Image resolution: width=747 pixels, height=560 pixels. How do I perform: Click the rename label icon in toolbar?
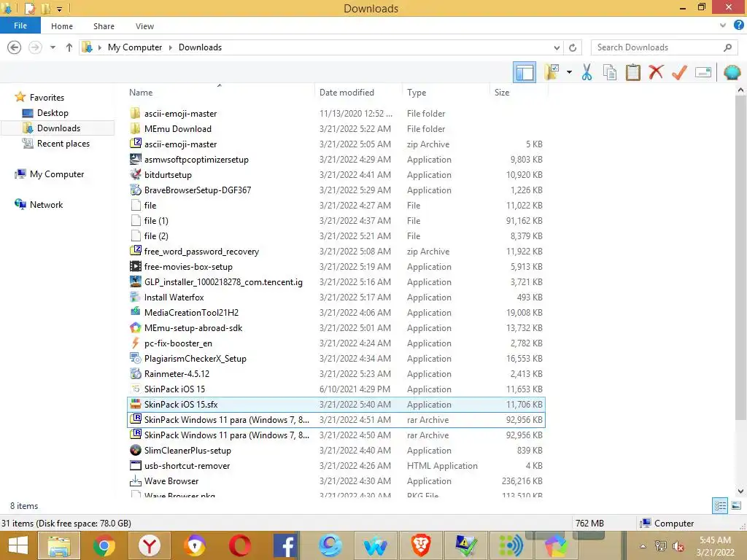(x=703, y=72)
